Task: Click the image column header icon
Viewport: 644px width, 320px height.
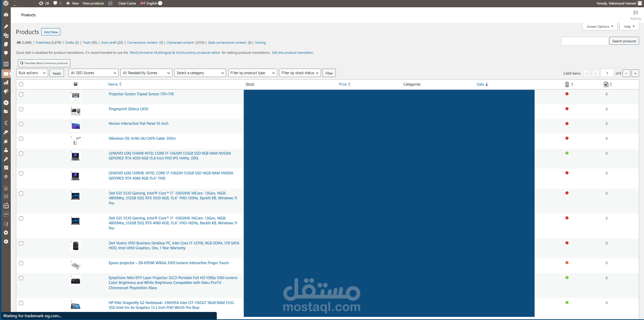Action: click(75, 84)
